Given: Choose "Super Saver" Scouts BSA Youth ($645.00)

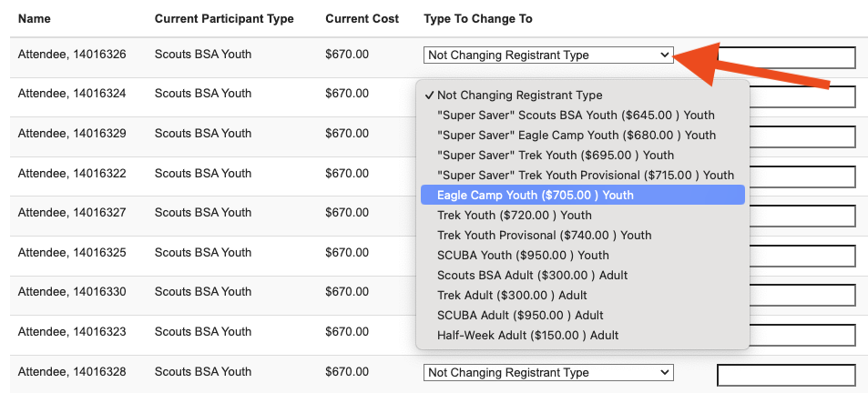Looking at the screenshot, I should pyautogui.click(x=576, y=116).
